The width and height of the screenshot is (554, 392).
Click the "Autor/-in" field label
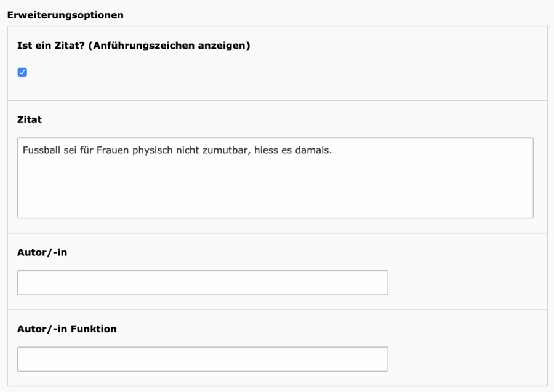point(42,252)
